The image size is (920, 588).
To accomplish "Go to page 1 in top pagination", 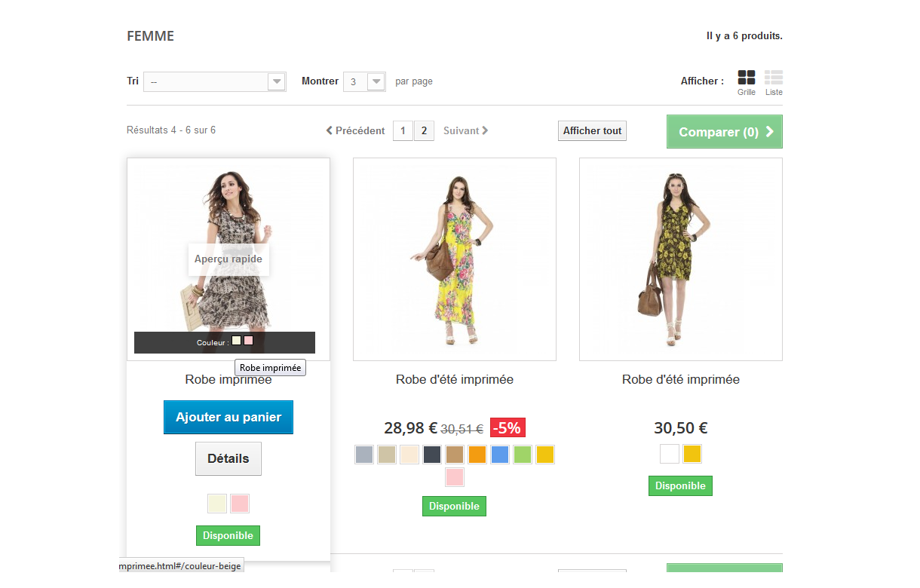I will coord(403,131).
